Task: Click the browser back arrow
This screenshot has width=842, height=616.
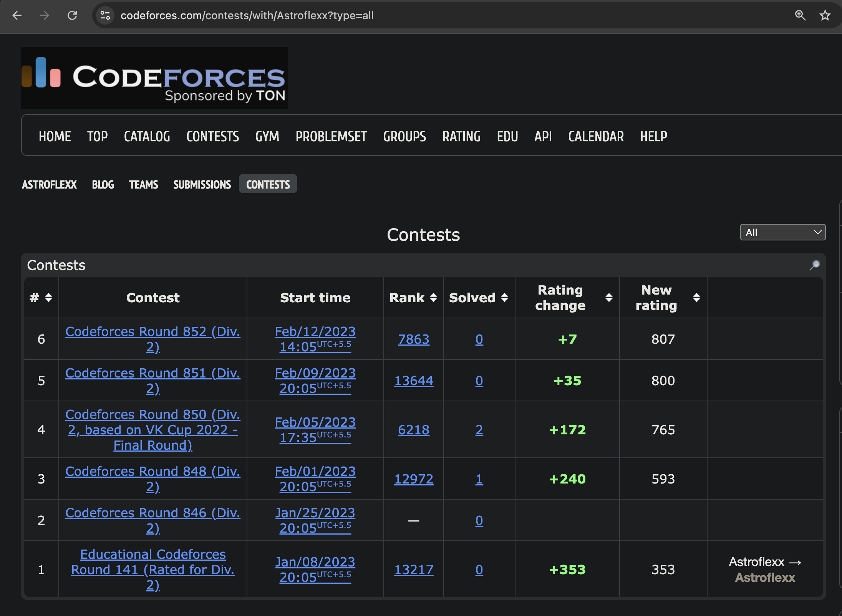Action: (17, 15)
